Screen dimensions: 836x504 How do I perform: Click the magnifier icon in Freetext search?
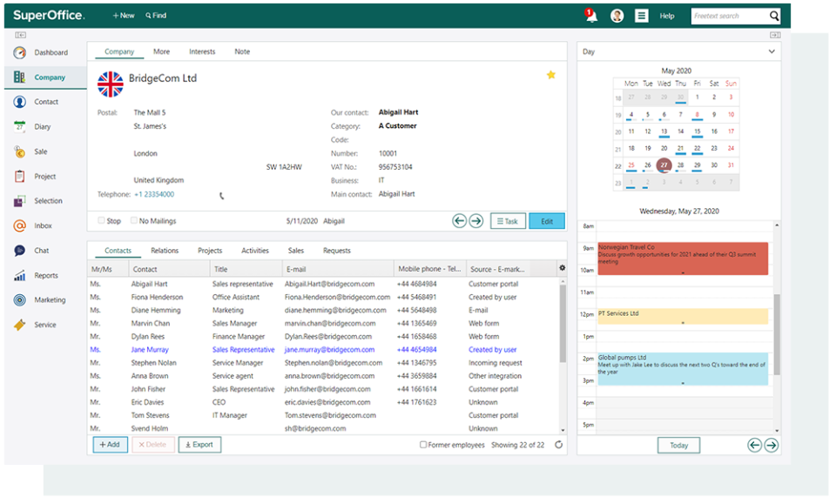(x=773, y=16)
